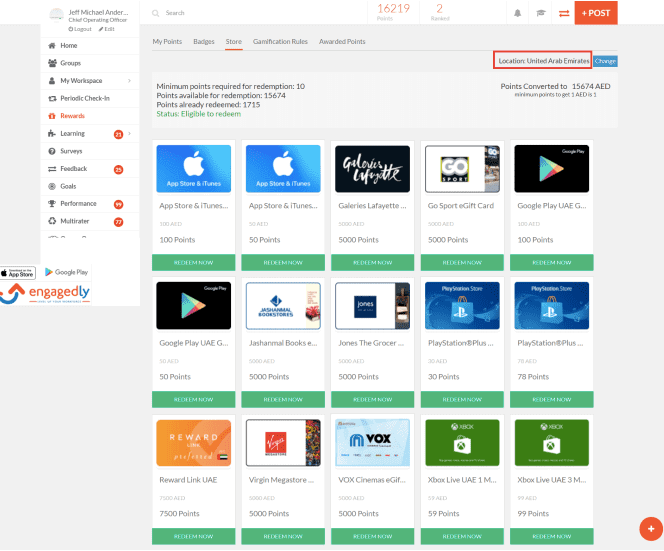Click the App Store download badge
The height and width of the screenshot is (551, 664).
tap(18, 273)
